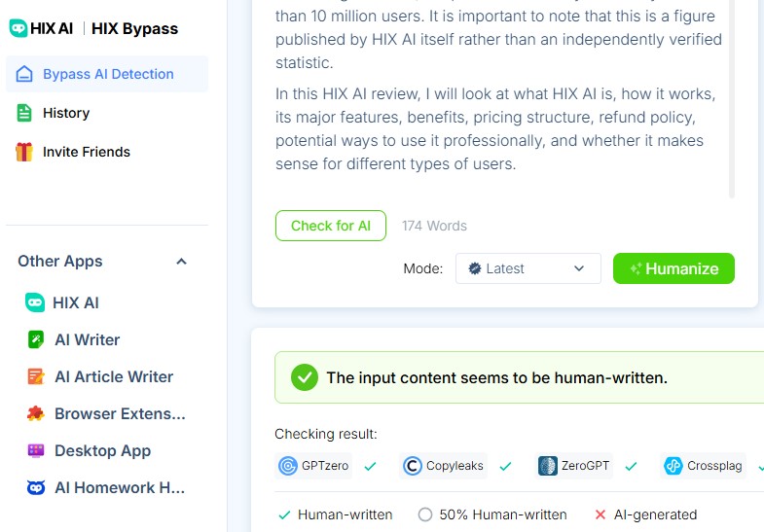This screenshot has height=532, width=764.
Task: Click the Crossplag detector badge
Action: (703, 466)
